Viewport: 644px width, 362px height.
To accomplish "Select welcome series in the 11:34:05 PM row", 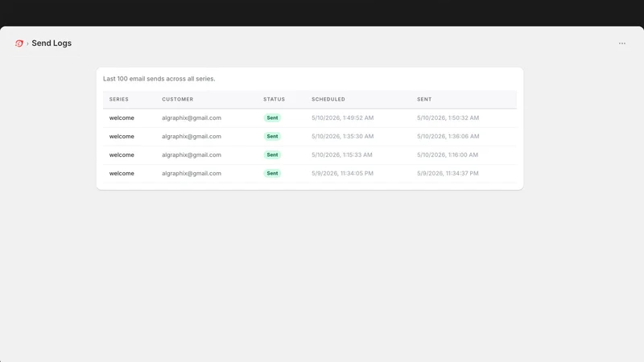I will click(x=122, y=173).
